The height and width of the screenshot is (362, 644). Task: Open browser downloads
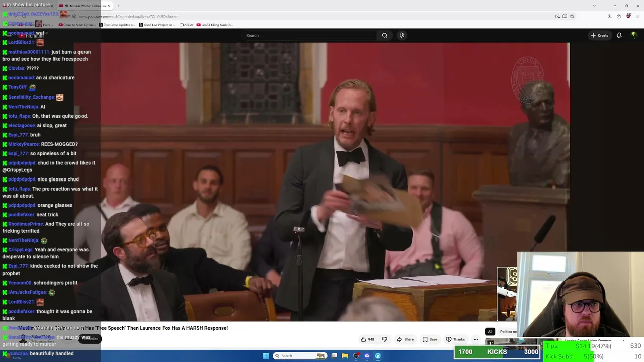tap(609, 16)
